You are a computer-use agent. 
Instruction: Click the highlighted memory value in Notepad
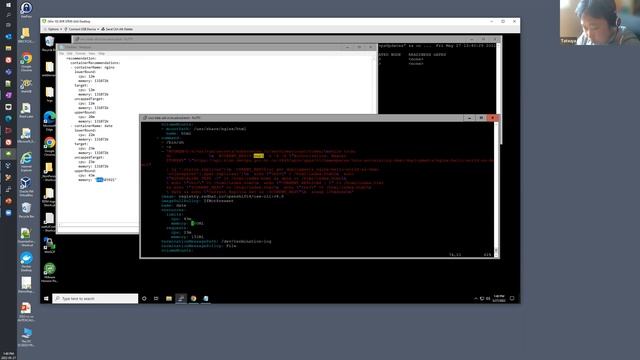[100, 180]
